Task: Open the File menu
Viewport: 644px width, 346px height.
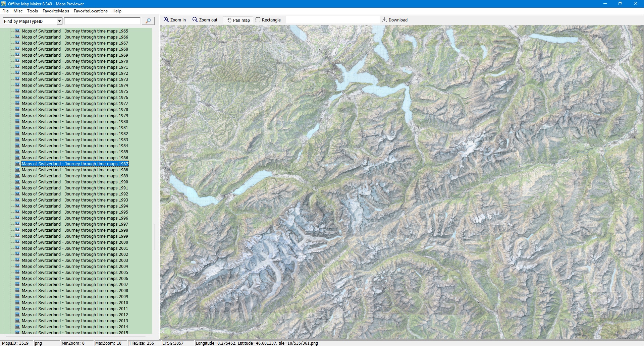Action: pos(5,11)
